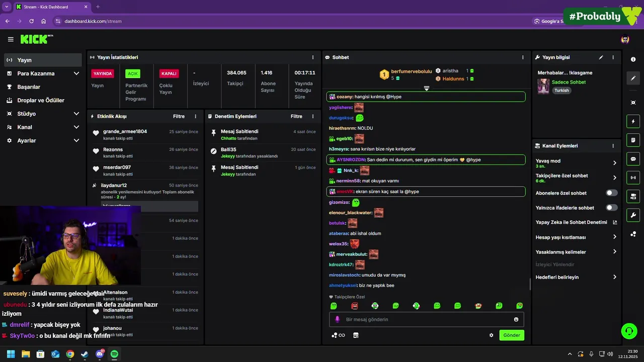Viewport: 644px width, 362px height.
Task: Click the green Gönder button
Action: pyautogui.click(x=512, y=335)
